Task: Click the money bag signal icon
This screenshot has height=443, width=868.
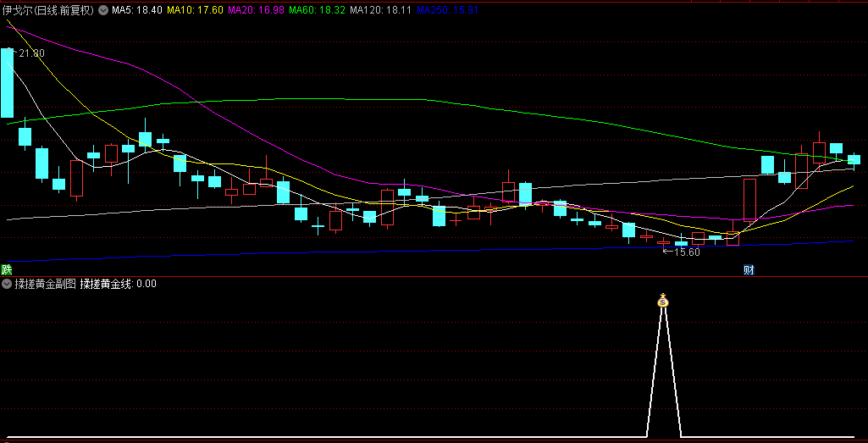Action: point(663,301)
